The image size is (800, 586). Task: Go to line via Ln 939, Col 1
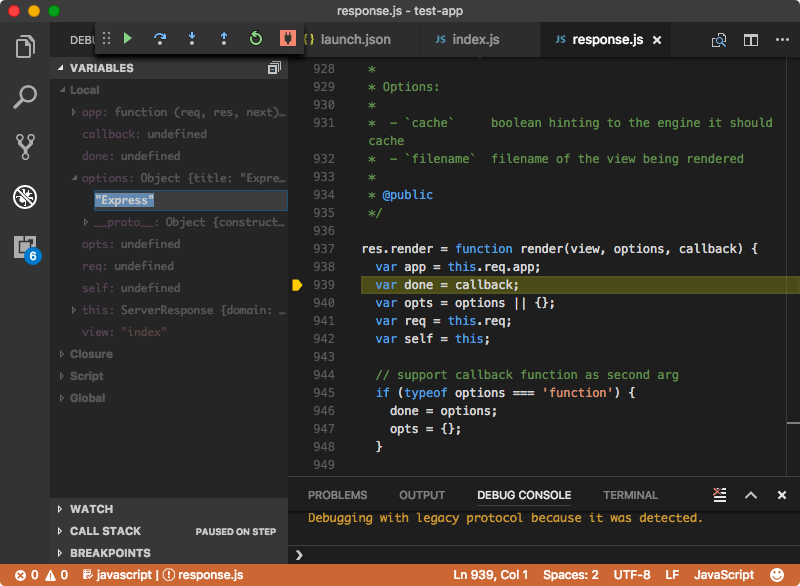click(490, 575)
